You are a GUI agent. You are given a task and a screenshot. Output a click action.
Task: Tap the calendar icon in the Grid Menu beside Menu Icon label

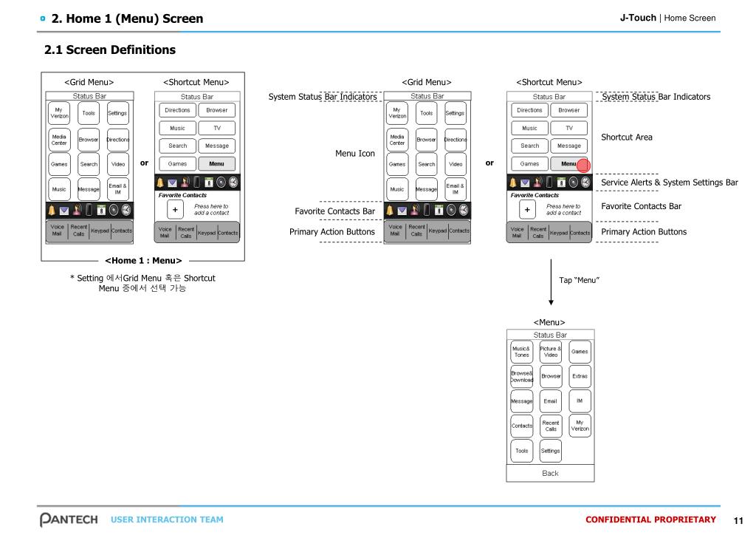point(439,210)
